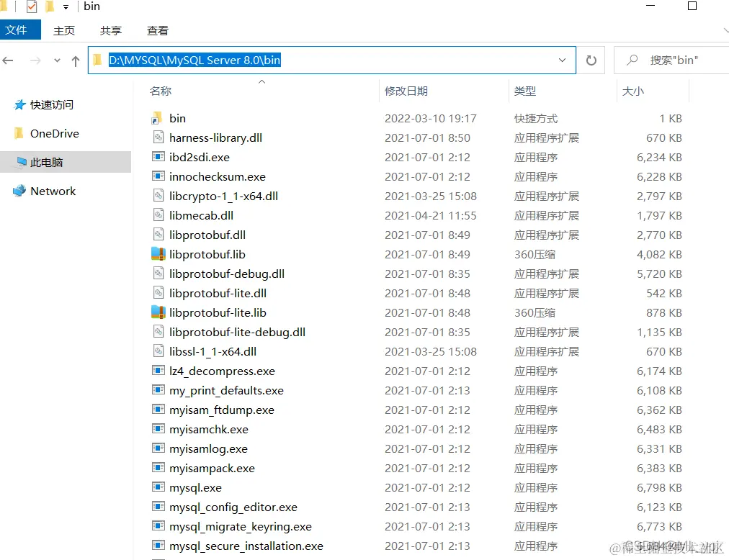Click the address bar path field
Viewport: 729px width, 560px height.
tap(332, 60)
